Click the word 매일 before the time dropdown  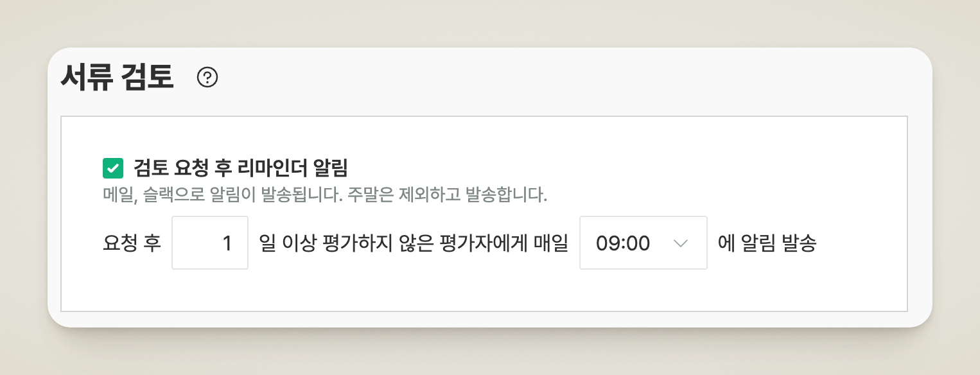552,243
